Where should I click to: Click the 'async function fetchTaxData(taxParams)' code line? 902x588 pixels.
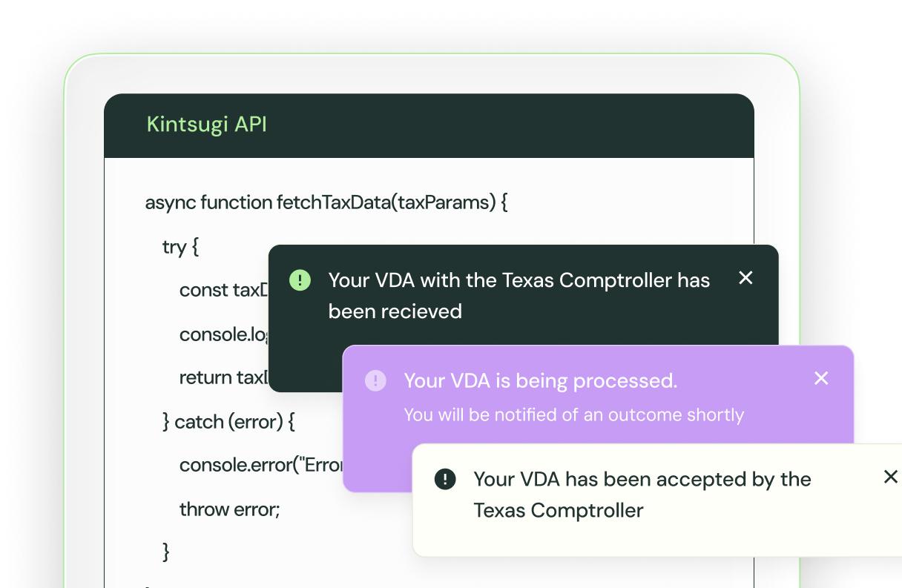[326, 202]
